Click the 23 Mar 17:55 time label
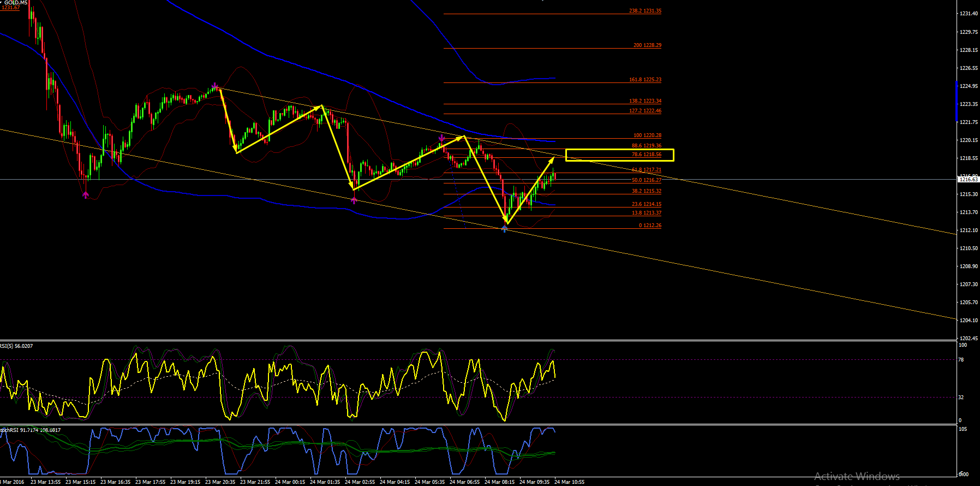The height and width of the screenshot is (486, 980). click(151, 482)
